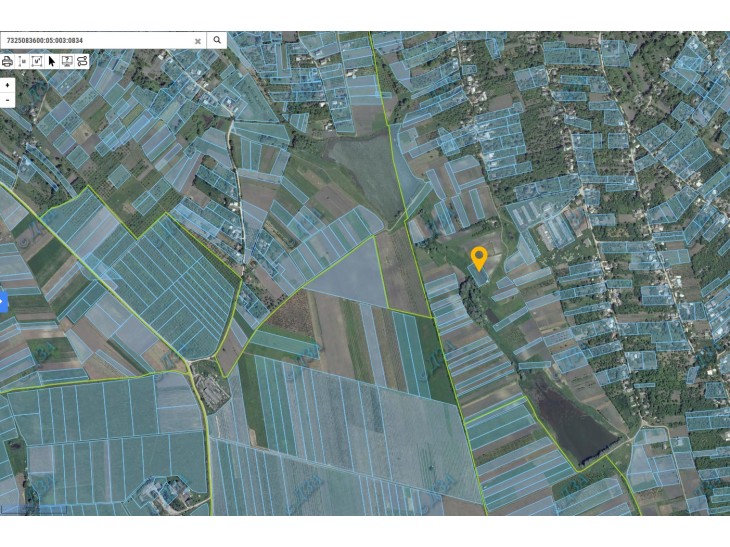Select the area measurement tool

coord(37,61)
